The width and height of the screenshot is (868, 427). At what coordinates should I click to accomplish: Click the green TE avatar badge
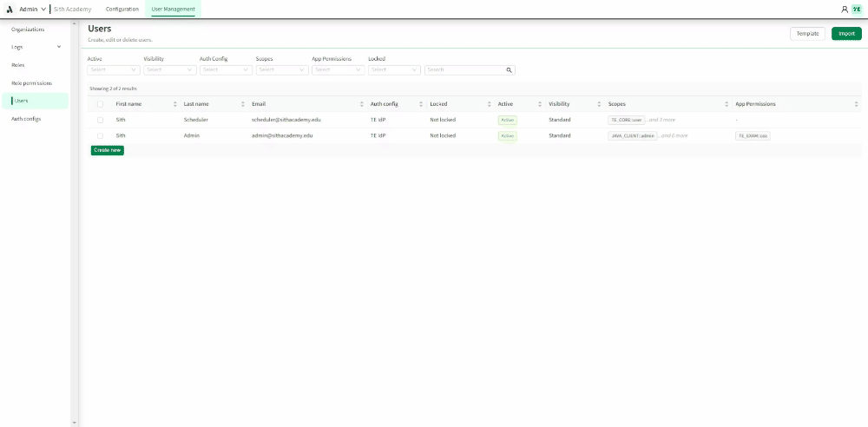point(857,10)
